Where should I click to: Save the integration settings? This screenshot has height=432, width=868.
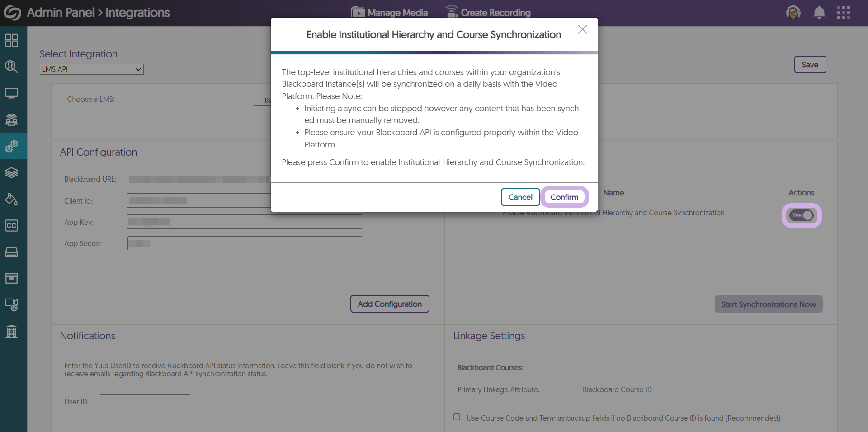pyautogui.click(x=810, y=65)
